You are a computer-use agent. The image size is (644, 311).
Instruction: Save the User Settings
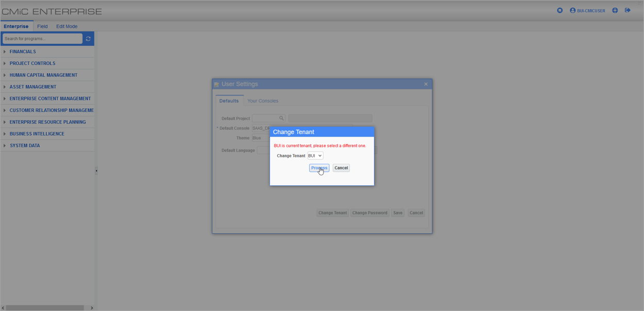pyautogui.click(x=397, y=213)
